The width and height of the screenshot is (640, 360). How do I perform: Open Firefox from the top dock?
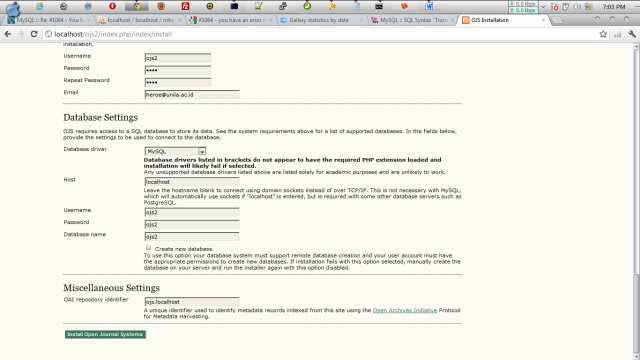pyautogui.click(x=161, y=6)
